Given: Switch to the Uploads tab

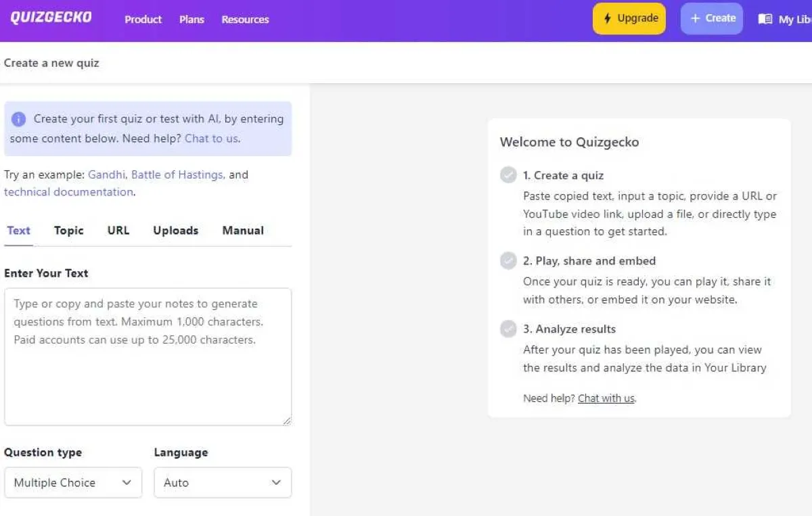Looking at the screenshot, I should pos(176,231).
